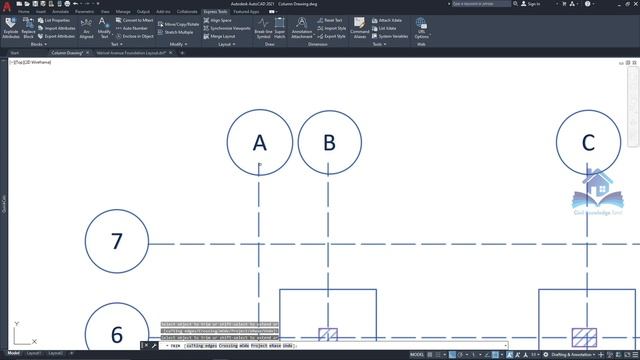This screenshot has width=640, height=360.
Task: Click Merge Layout tool
Action: [219, 36]
